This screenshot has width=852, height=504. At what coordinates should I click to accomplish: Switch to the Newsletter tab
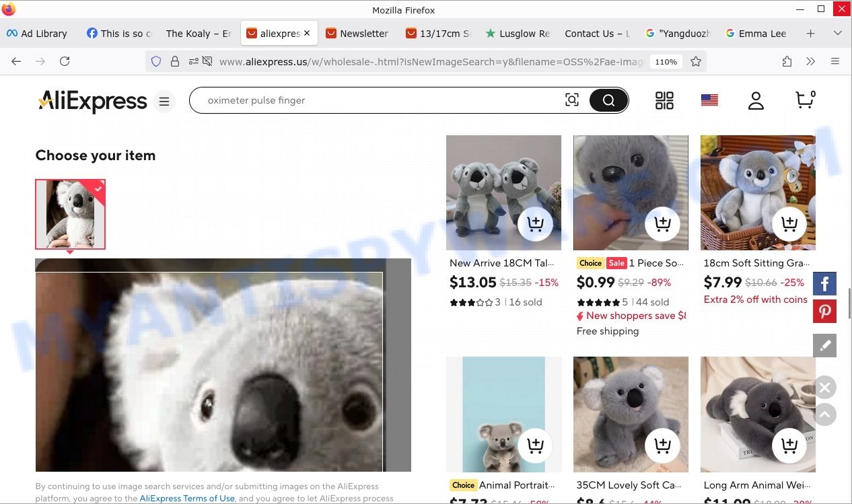click(357, 33)
